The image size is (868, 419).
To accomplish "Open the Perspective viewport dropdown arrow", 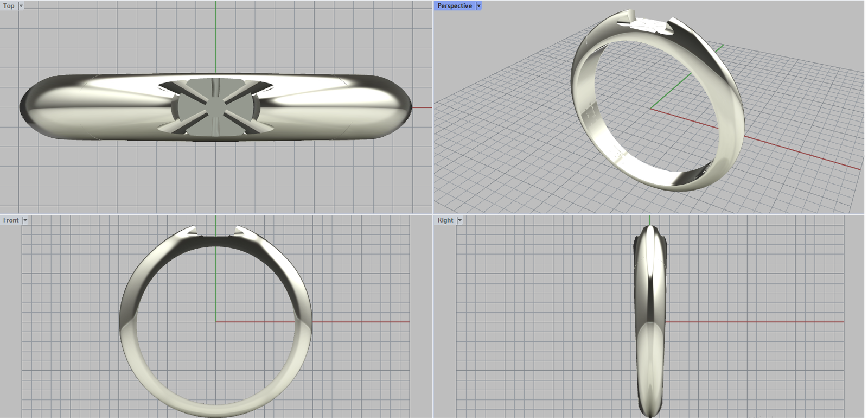I will [x=478, y=6].
